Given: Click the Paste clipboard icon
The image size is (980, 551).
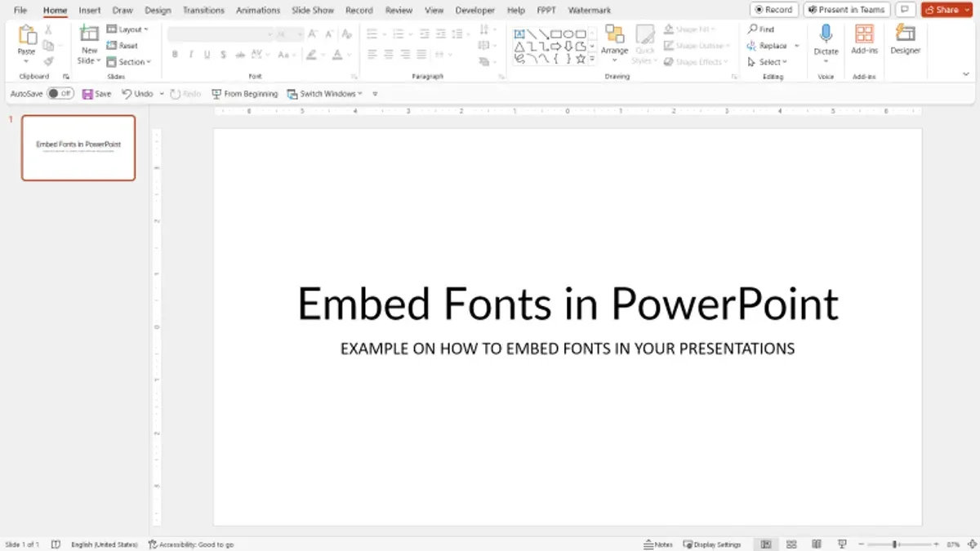Looking at the screenshot, I should point(27,35).
